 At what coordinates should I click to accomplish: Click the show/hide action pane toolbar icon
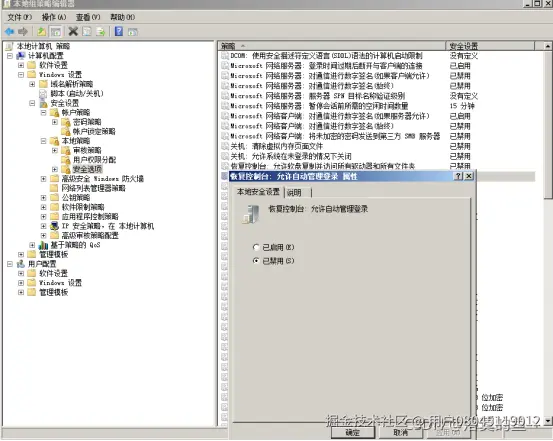[x=133, y=32]
